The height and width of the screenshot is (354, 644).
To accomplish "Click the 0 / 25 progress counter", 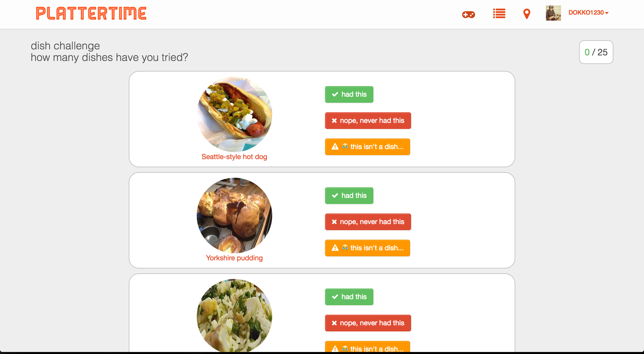I will pyautogui.click(x=596, y=52).
